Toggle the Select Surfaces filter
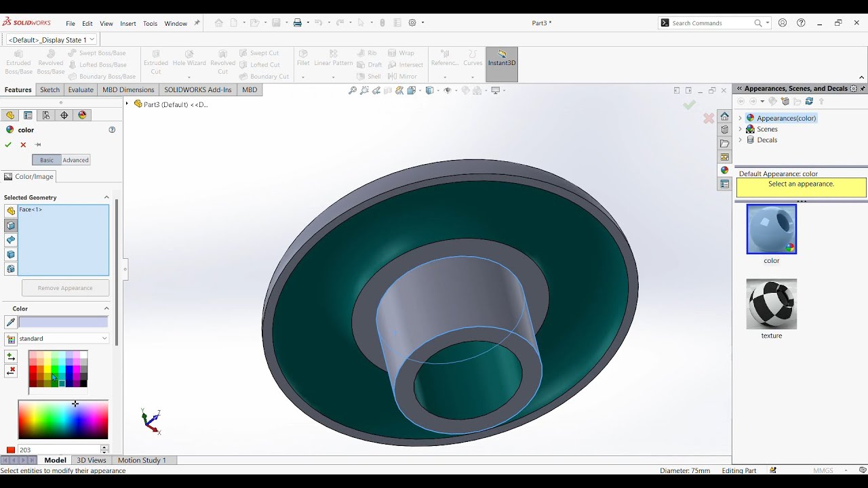Screen dimensions: 868x488 [x=11, y=240]
